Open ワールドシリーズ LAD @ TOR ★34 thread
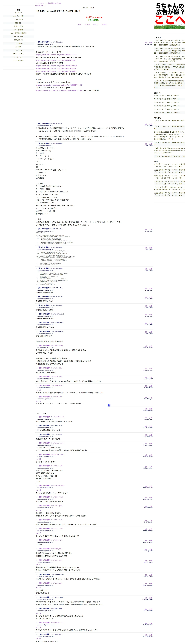 (167, 99)
